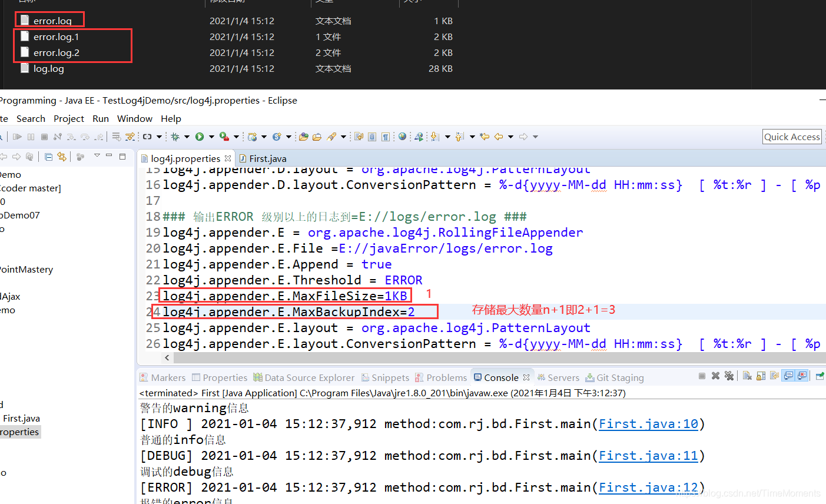The image size is (826, 504).
Task: Click Back navigation yellow arrow
Action: 498,137
